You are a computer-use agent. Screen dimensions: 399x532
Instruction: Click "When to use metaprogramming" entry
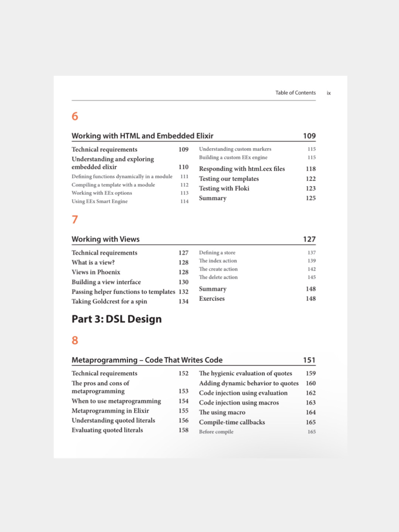116,401
